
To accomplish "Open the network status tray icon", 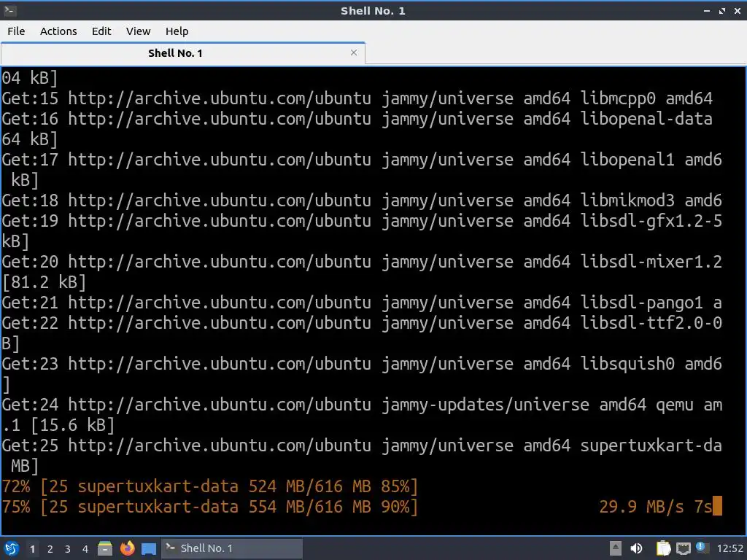I will tap(683, 548).
